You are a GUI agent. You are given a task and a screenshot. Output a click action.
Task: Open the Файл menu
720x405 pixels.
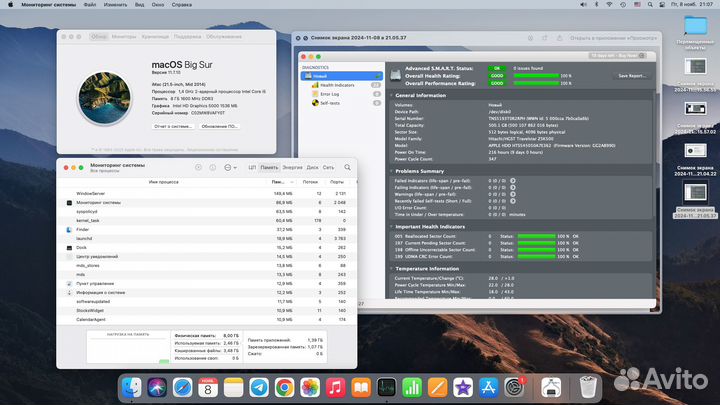point(90,5)
